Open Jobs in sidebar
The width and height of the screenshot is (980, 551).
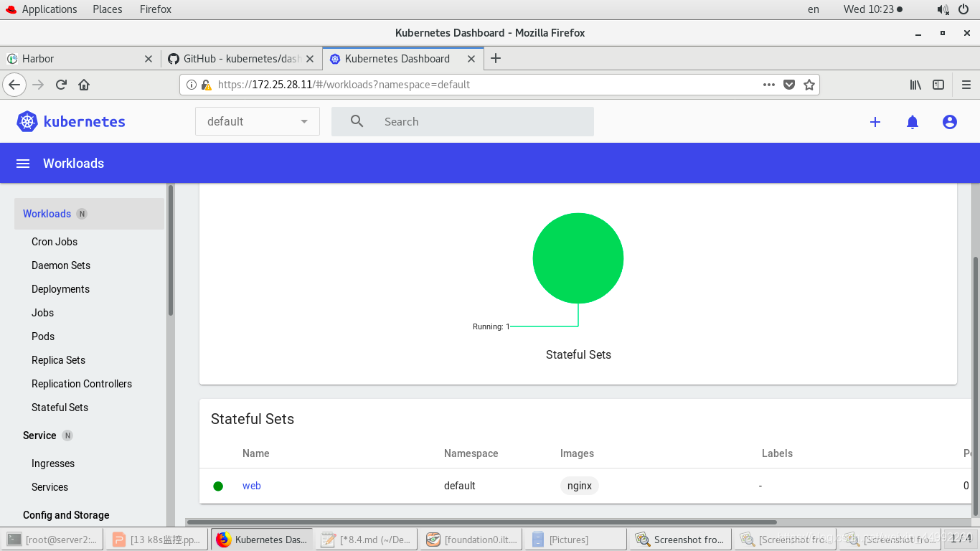click(42, 313)
